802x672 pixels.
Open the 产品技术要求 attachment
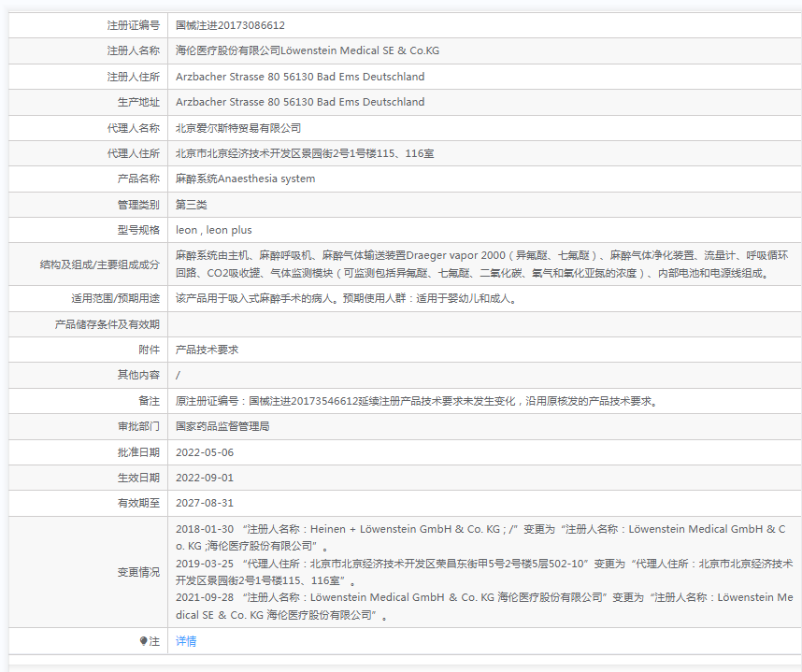pyautogui.click(x=207, y=350)
